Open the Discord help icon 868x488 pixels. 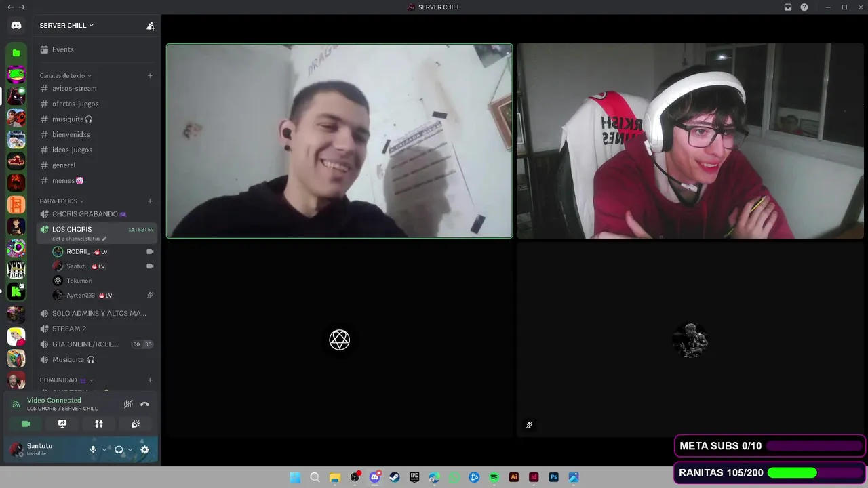click(x=804, y=7)
